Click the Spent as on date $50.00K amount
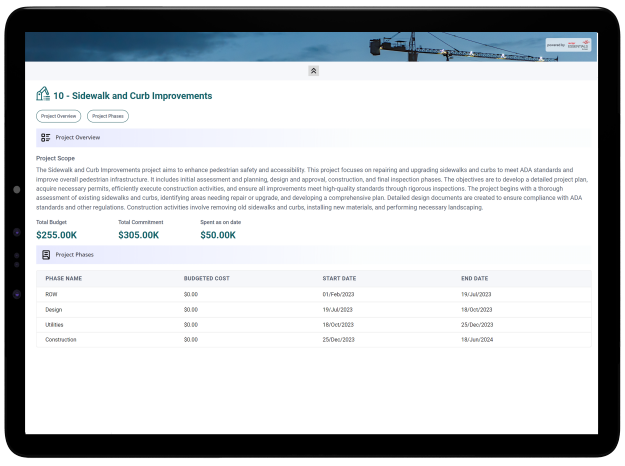 point(218,235)
